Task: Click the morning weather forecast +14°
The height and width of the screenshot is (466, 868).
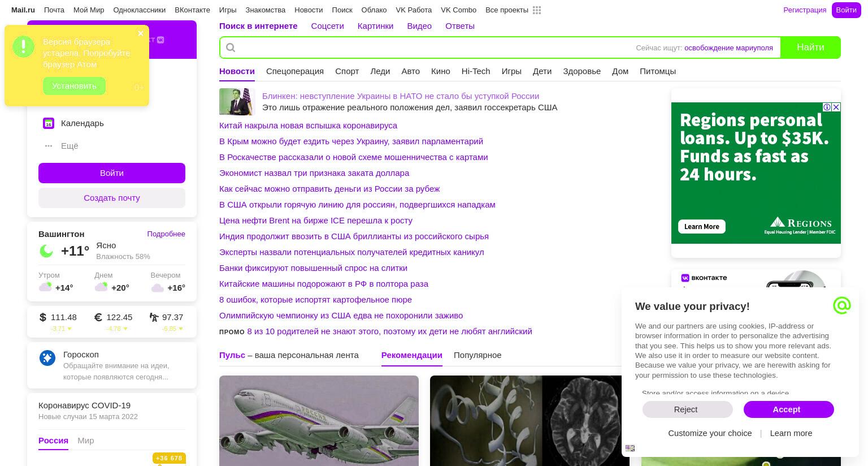Action: pyautogui.click(x=57, y=287)
